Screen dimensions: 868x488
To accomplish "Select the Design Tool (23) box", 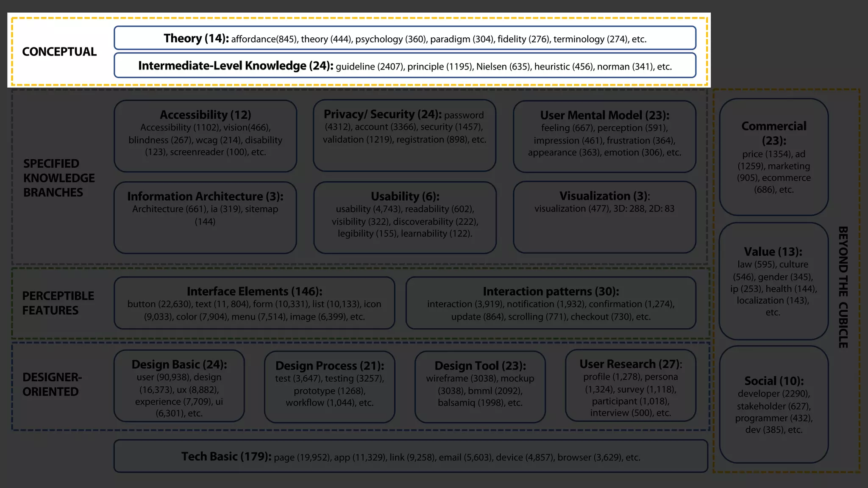I will click(x=480, y=386).
